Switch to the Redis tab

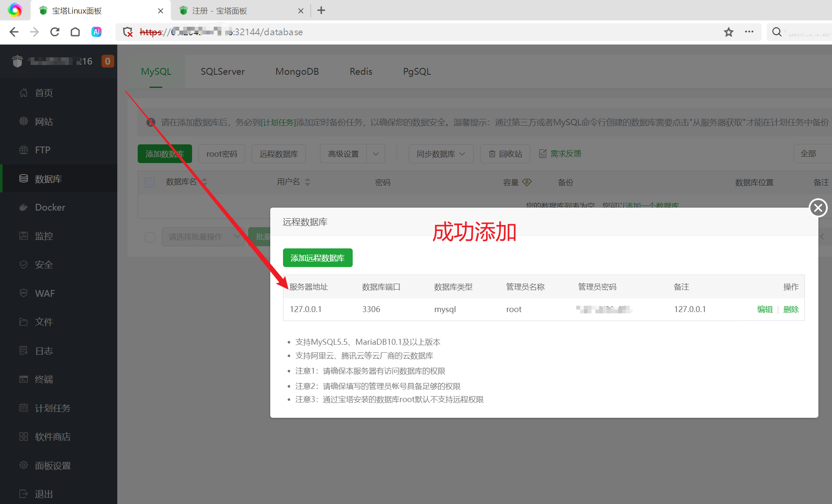coord(361,71)
